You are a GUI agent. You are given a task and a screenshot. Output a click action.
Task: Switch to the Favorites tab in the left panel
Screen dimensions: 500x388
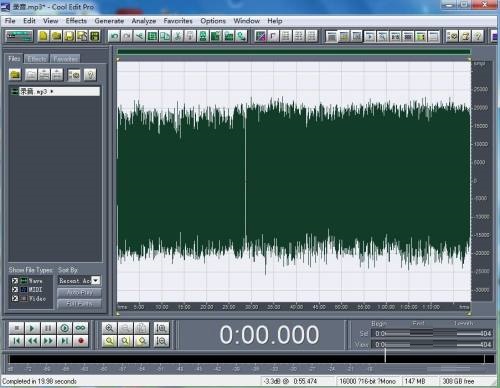tap(65, 59)
